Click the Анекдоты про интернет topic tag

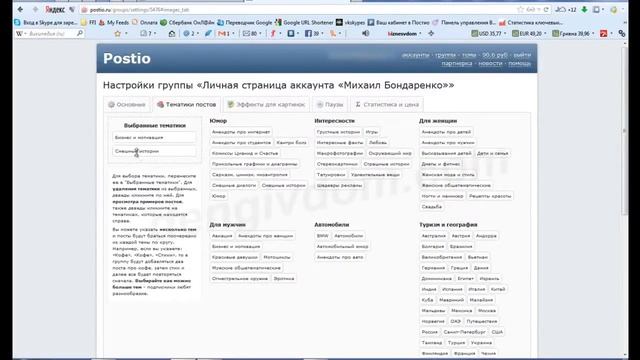pos(241,132)
